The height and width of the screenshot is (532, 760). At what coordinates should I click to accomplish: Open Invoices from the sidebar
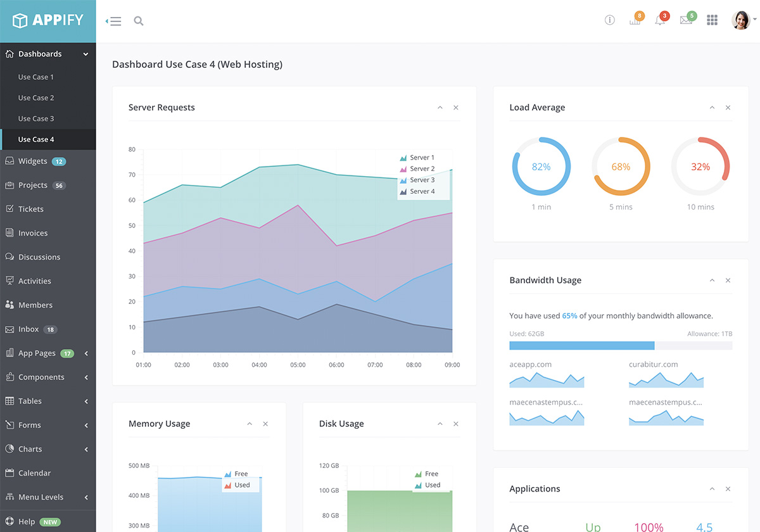[x=33, y=233]
